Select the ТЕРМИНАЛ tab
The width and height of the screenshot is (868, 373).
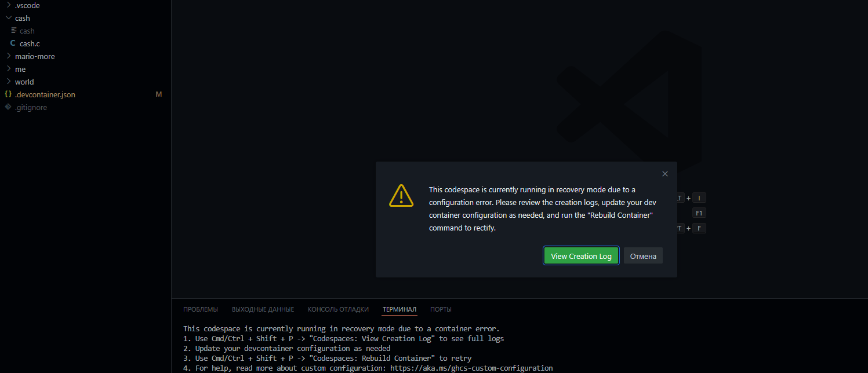[x=400, y=309]
